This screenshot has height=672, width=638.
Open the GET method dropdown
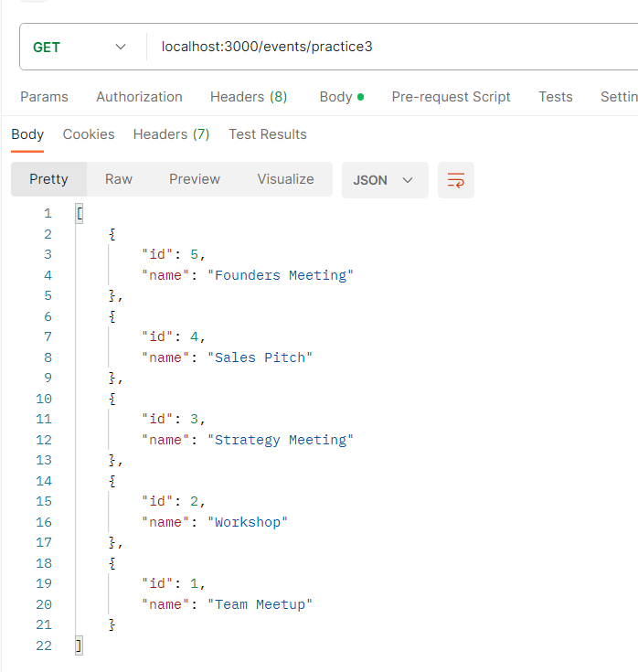[x=80, y=47]
